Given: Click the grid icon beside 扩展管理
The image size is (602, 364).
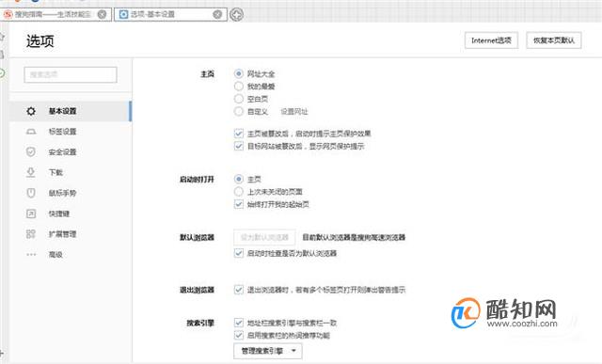Looking at the screenshot, I should 31,234.
